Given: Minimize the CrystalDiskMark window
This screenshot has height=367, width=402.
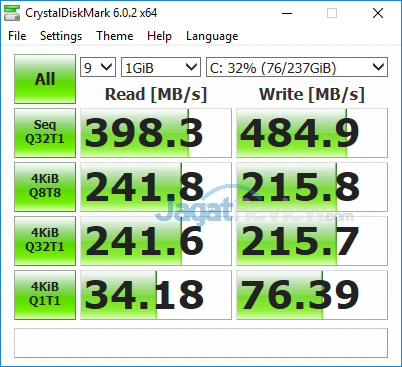Looking at the screenshot, I should tap(287, 13).
